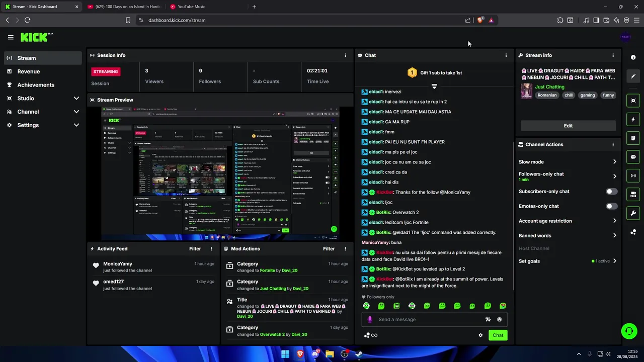
Task: Click the Just Chatting category link
Action: (549, 87)
